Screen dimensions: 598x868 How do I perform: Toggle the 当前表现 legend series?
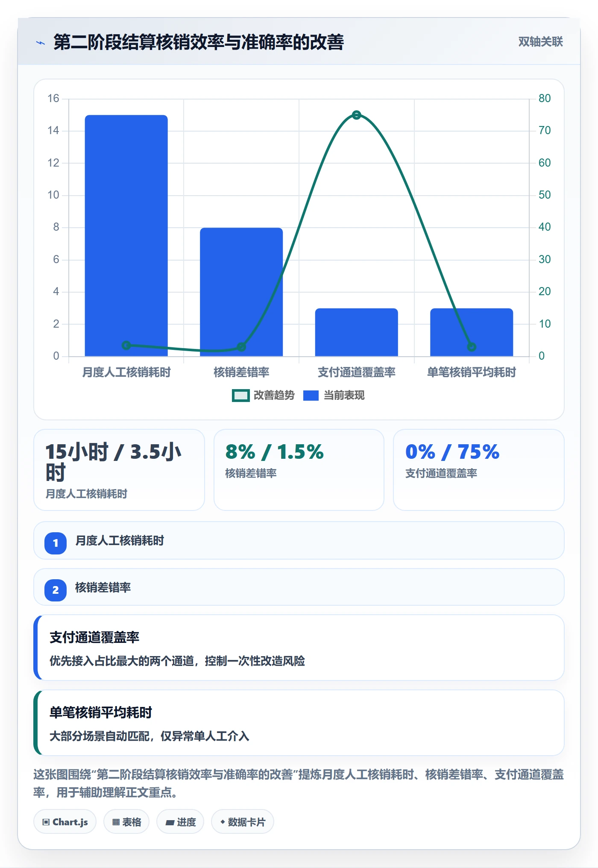pos(334,396)
